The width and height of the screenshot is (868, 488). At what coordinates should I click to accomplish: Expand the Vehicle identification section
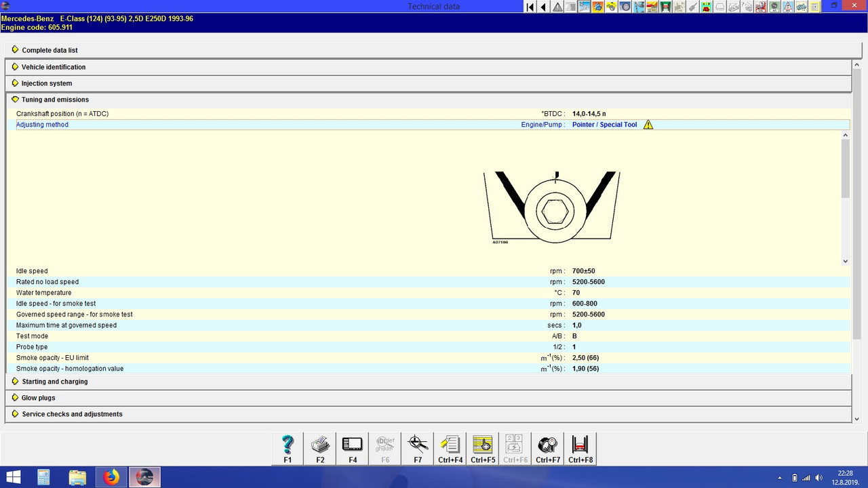coord(428,67)
